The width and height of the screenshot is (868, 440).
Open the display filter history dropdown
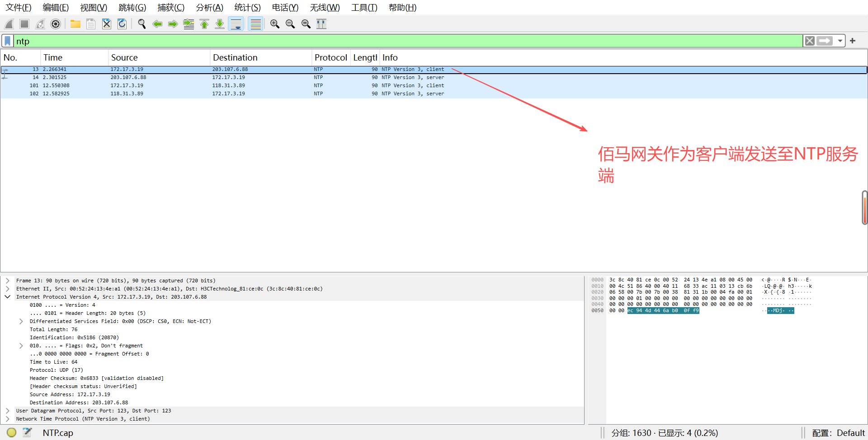pos(840,41)
